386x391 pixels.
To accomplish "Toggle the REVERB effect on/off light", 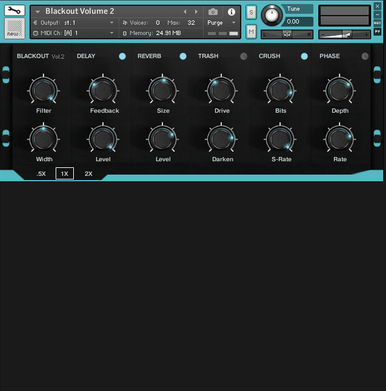I will [183, 56].
